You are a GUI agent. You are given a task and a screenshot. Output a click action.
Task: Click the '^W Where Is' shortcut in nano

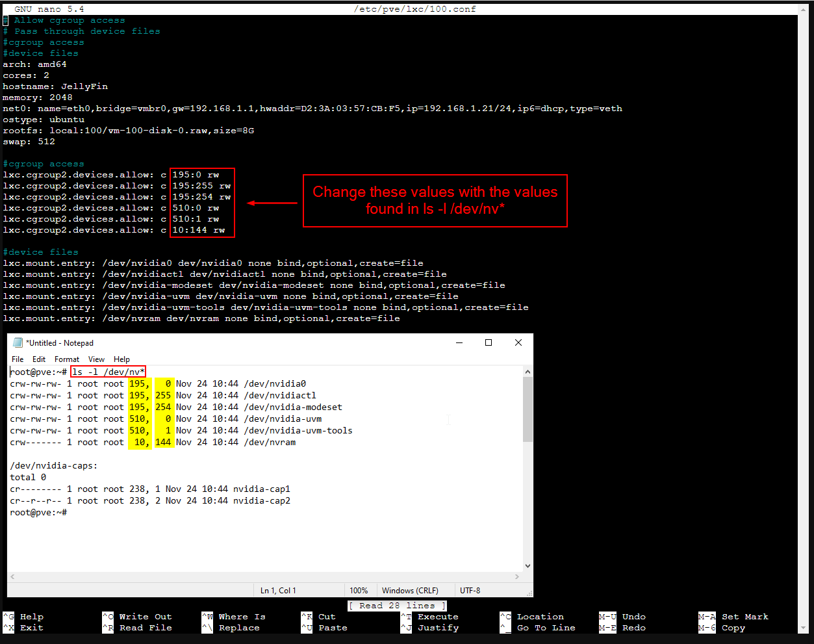[x=233, y=617]
